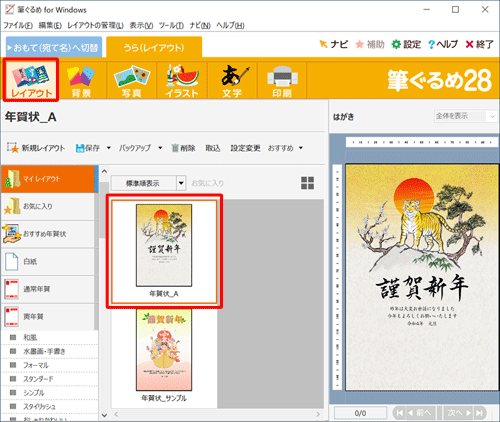Open 全体を表示 zoom dropdown
Viewport: 500px width, 422px height.
click(x=465, y=116)
